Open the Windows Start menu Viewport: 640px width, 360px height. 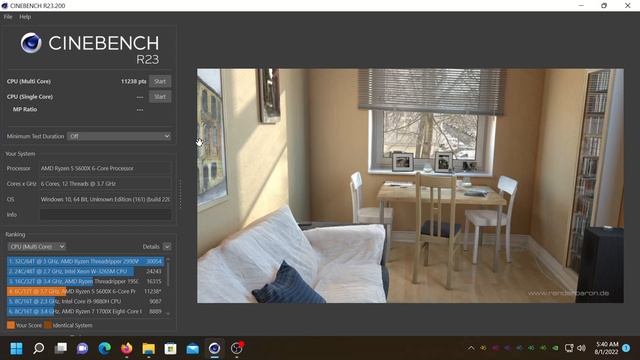[16, 349]
